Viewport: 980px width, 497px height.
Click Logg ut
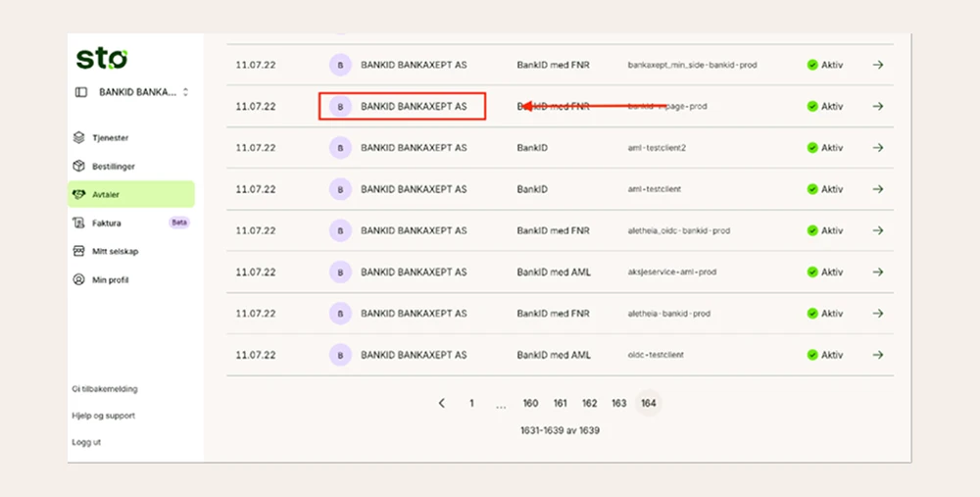(86, 442)
